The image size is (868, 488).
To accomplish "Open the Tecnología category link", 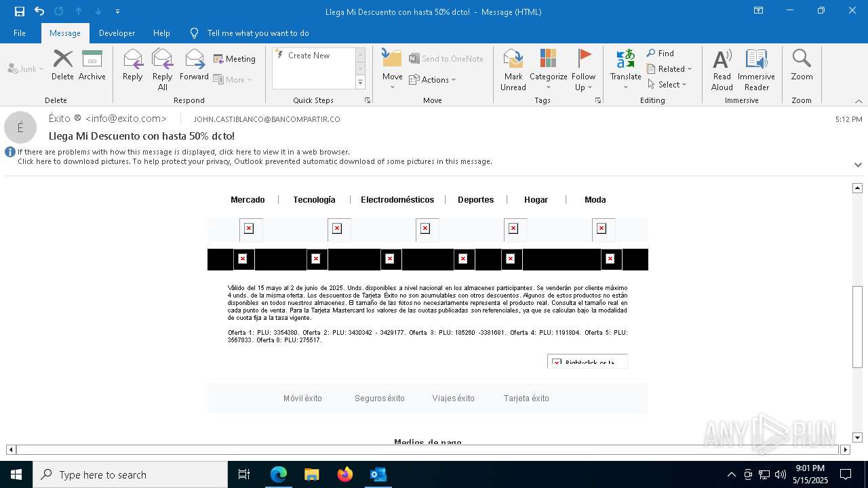I will tap(314, 199).
